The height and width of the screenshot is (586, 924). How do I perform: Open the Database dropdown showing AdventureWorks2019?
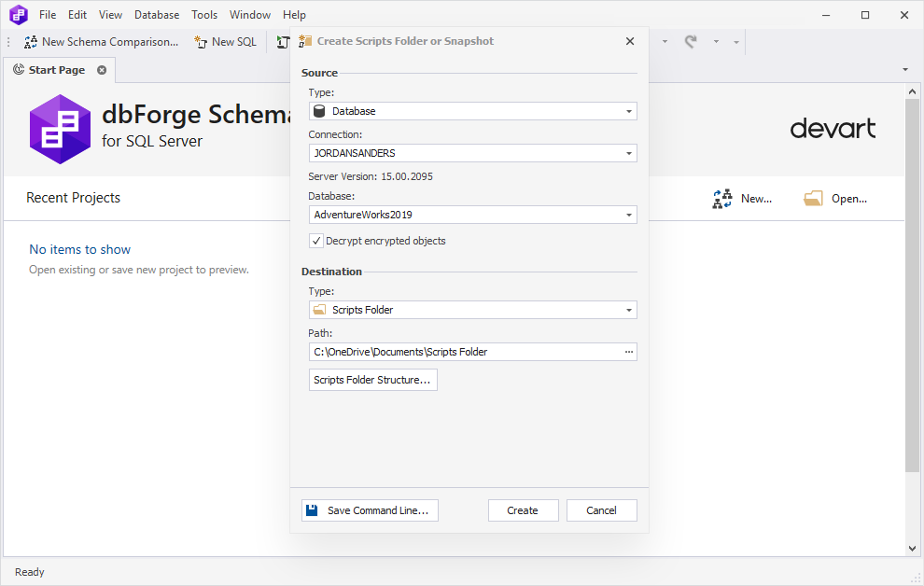[x=472, y=215]
